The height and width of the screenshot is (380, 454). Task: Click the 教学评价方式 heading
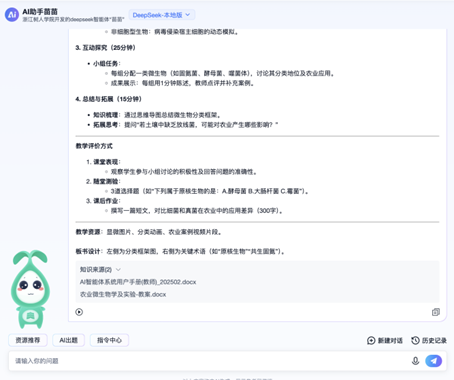[x=94, y=146]
